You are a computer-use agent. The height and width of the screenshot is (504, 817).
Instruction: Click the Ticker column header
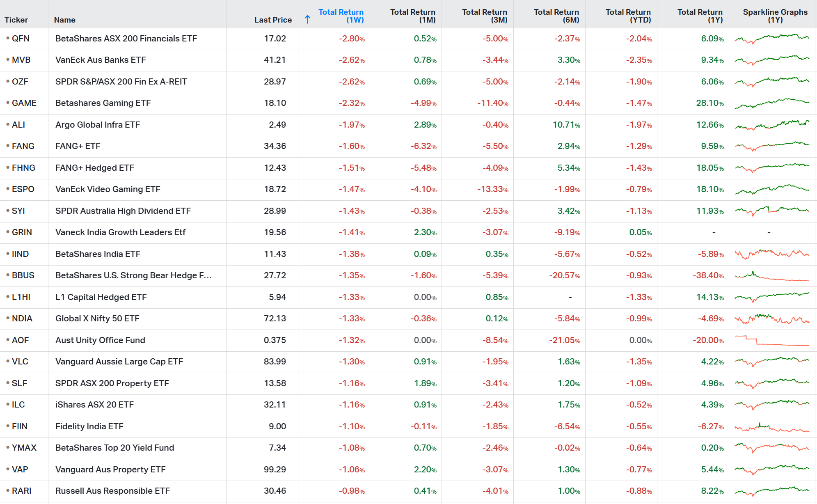click(x=17, y=20)
